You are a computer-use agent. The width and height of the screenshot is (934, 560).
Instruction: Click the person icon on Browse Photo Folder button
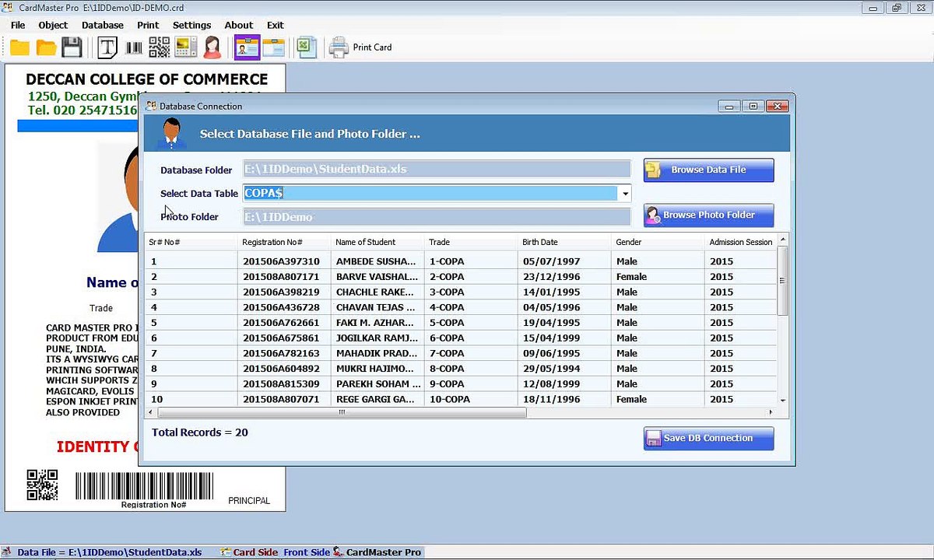652,215
